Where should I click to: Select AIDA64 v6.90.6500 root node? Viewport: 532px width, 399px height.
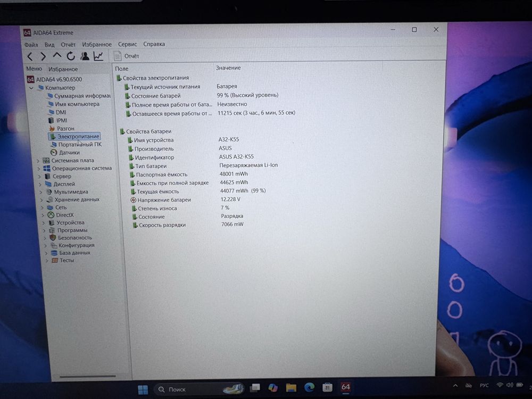[55, 79]
